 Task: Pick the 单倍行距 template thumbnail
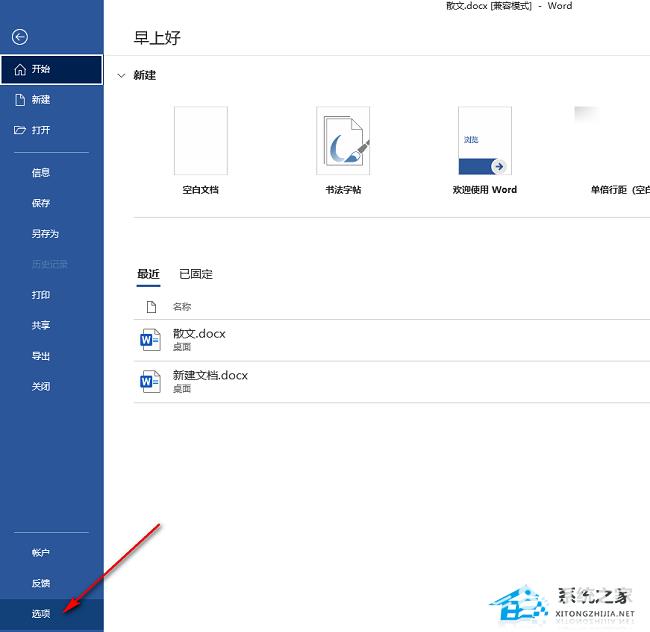612,140
